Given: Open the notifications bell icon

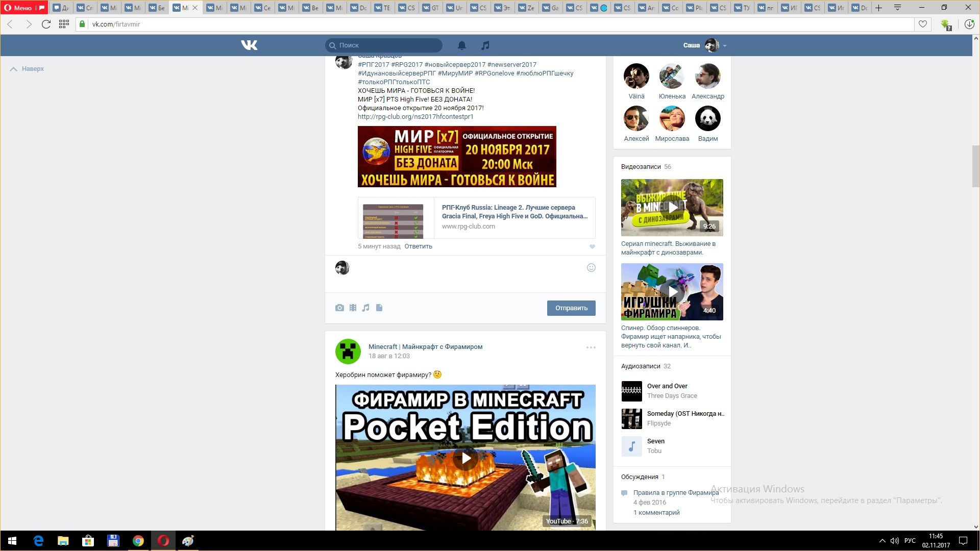Looking at the screenshot, I should (x=461, y=45).
